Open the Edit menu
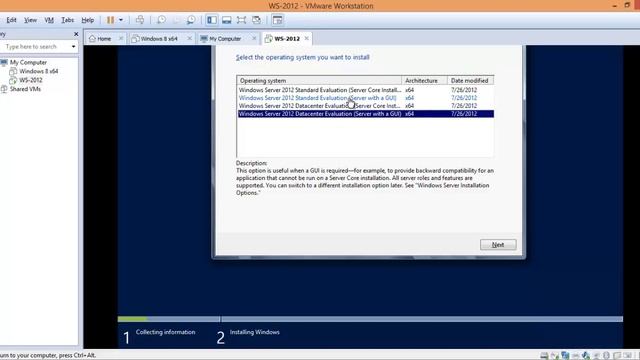The height and width of the screenshot is (360, 640). pyautogui.click(x=11, y=20)
